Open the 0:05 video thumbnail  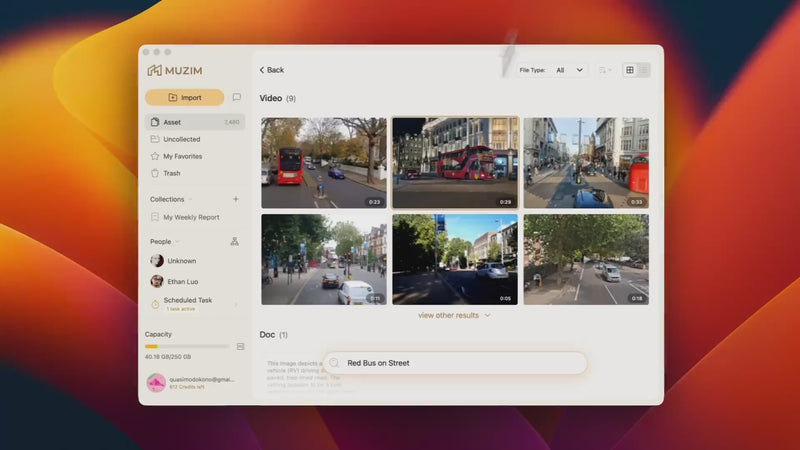tap(455, 259)
